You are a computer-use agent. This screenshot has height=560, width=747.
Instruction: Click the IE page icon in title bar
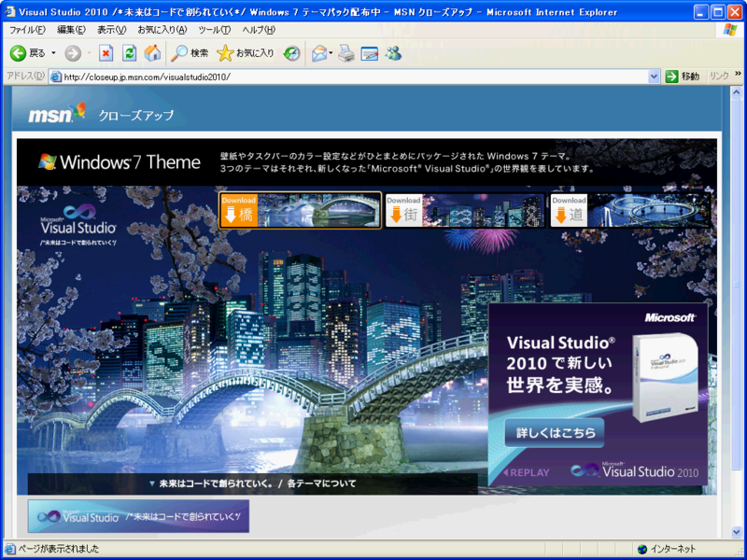pyautogui.click(x=9, y=12)
